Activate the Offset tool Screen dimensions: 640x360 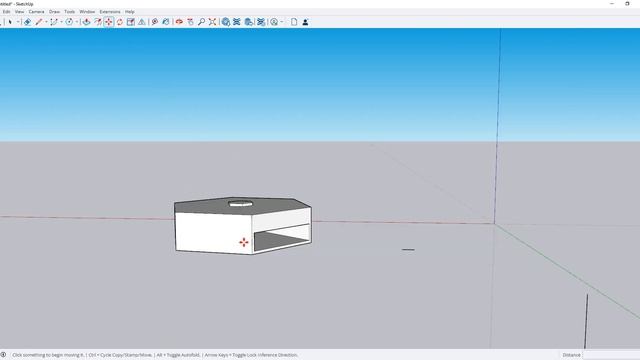tap(98, 22)
